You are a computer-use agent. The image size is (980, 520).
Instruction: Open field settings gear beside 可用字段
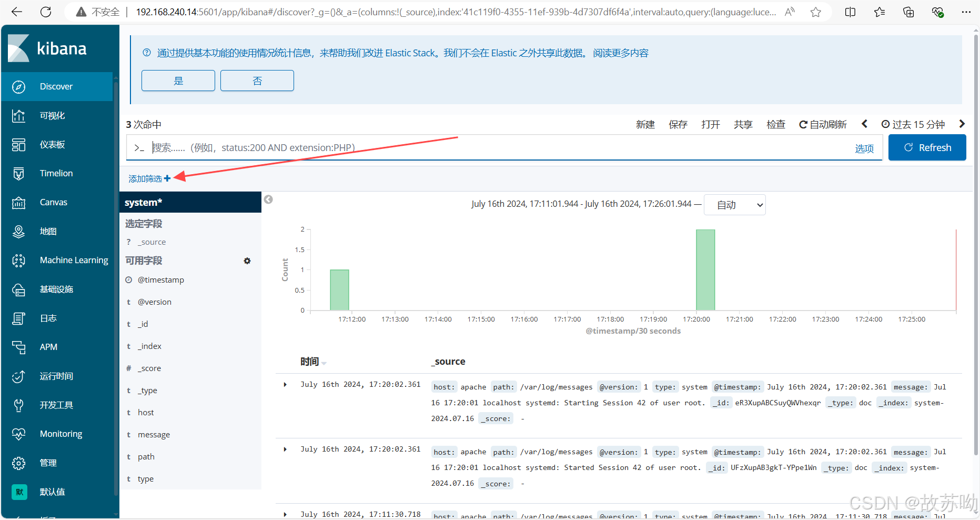click(247, 261)
